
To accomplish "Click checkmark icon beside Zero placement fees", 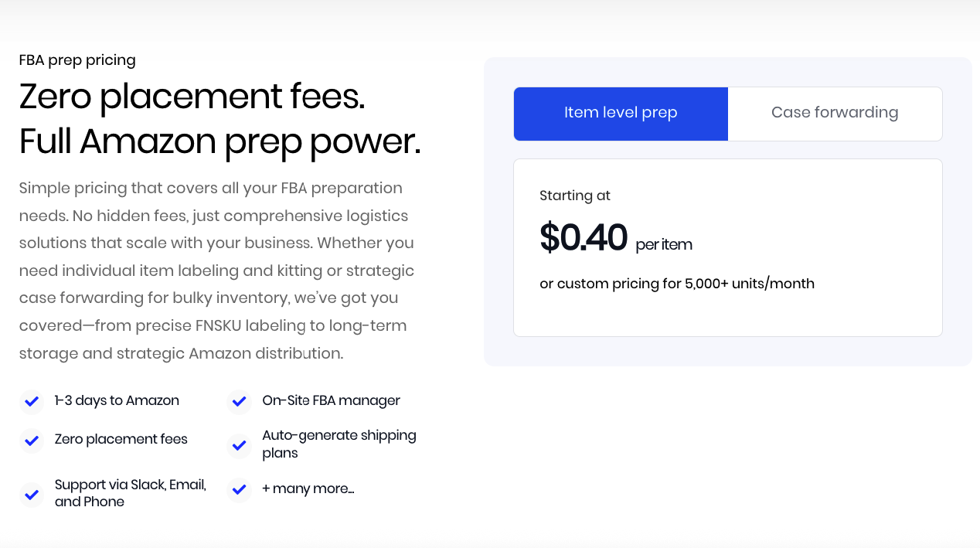I will point(32,440).
